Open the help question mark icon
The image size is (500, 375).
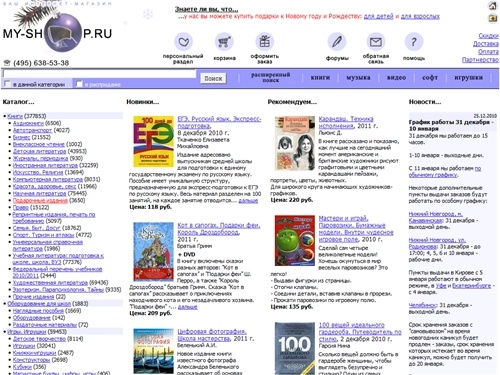(414, 42)
